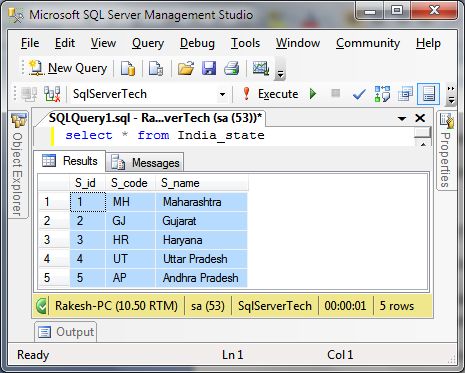Click the 5 rows status entry
Image resolution: width=465 pixels, height=373 pixels.
click(397, 306)
